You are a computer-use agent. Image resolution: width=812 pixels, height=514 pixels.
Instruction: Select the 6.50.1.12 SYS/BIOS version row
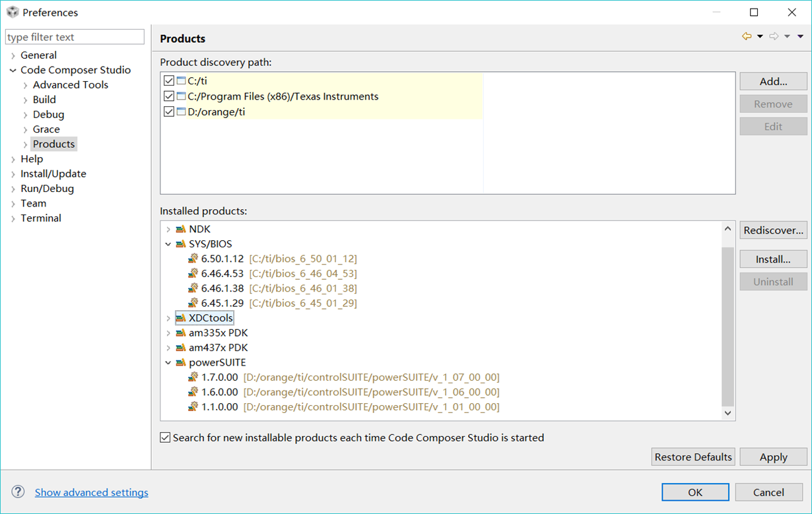pos(273,259)
